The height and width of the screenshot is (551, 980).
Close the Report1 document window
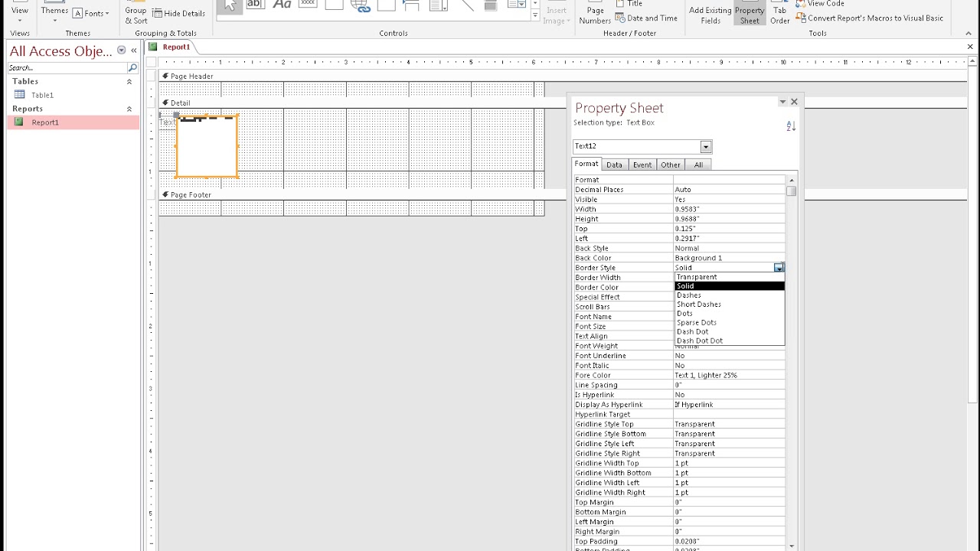pos(970,47)
